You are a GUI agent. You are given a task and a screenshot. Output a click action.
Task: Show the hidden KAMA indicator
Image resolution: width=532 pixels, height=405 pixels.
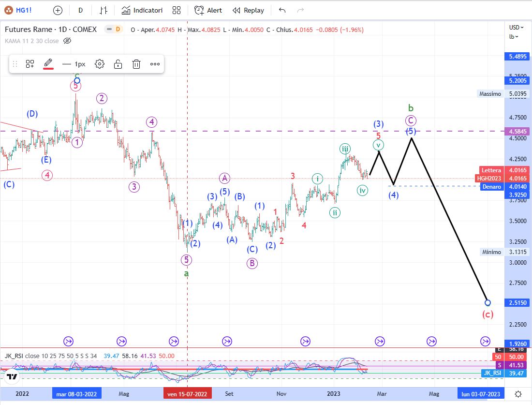click(67, 41)
